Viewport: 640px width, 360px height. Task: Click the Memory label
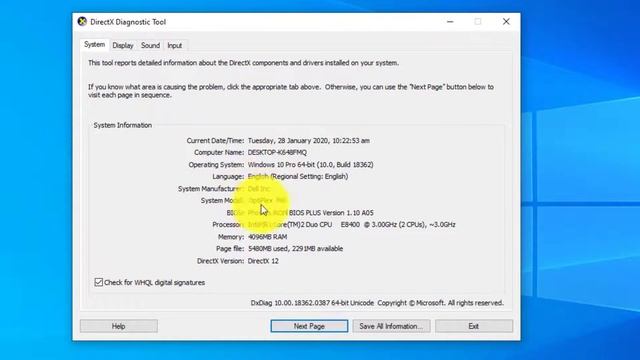tap(231, 237)
